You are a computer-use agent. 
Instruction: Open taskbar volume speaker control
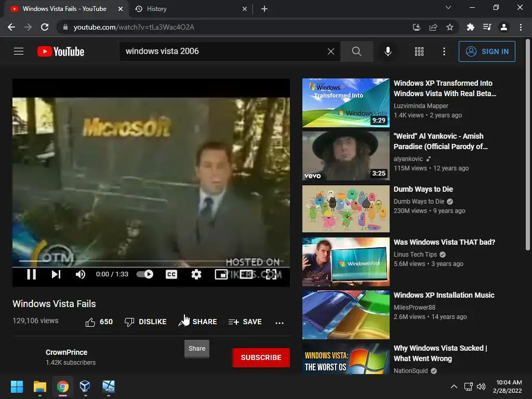481,387
